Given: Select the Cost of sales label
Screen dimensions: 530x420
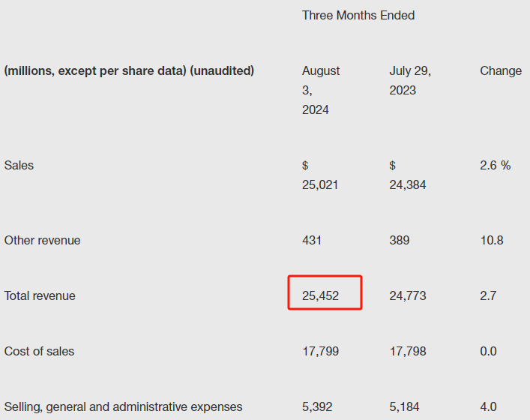Looking at the screenshot, I should click(x=39, y=351).
